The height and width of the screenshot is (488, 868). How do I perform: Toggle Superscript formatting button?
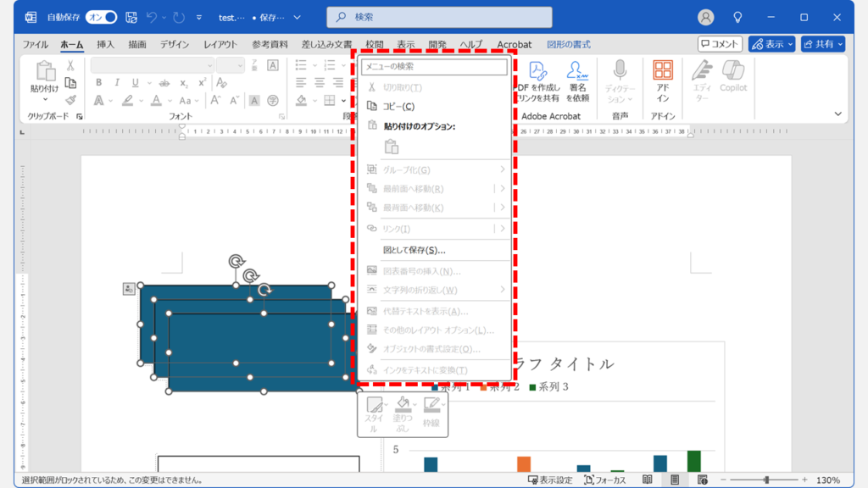202,82
